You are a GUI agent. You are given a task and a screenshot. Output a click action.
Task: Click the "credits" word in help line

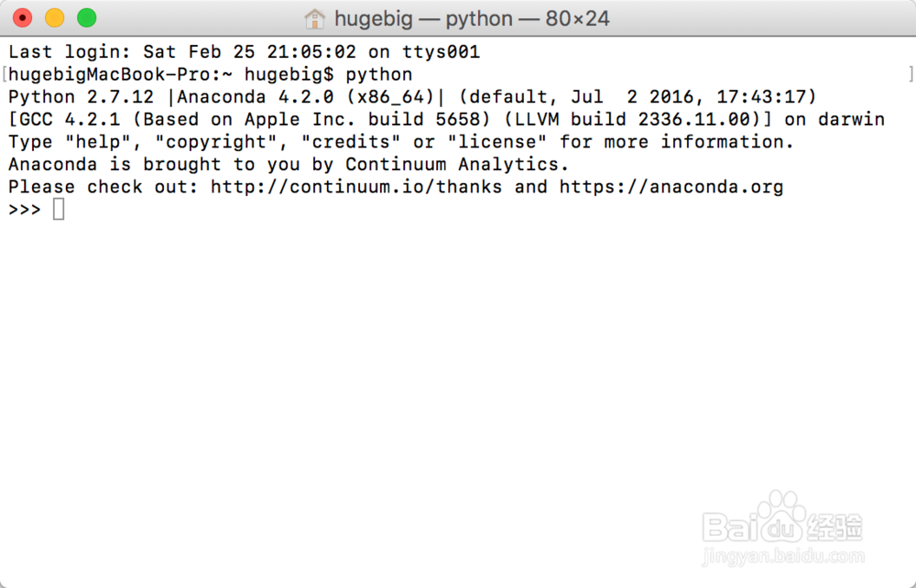coord(351,142)
